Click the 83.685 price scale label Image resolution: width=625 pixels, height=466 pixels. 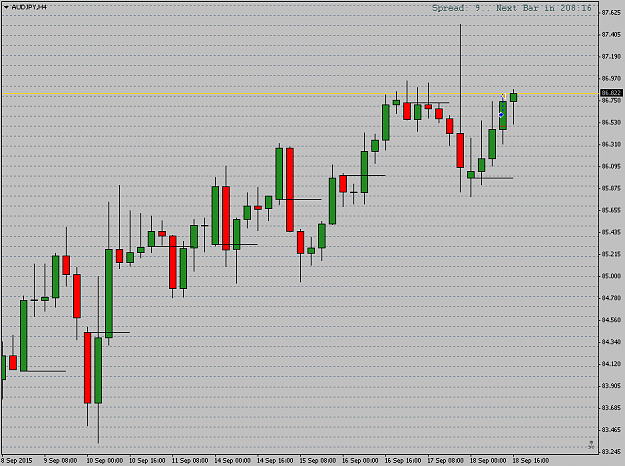(x=611, y=407)
